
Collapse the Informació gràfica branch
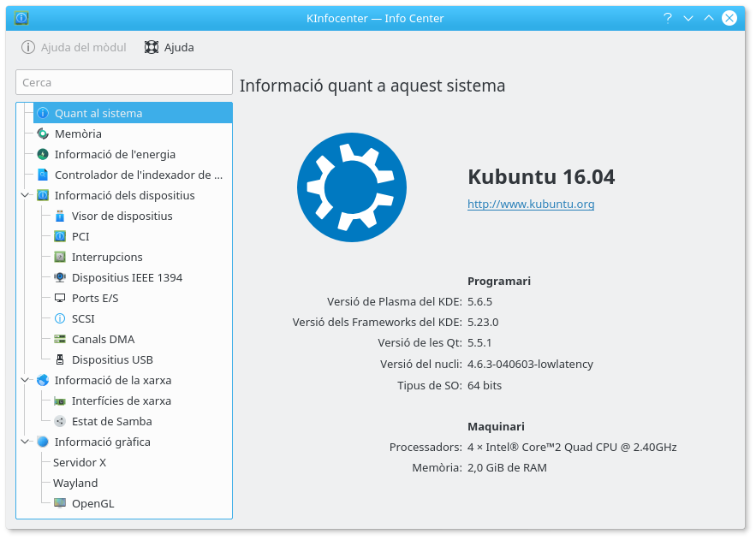click(25, 442)
